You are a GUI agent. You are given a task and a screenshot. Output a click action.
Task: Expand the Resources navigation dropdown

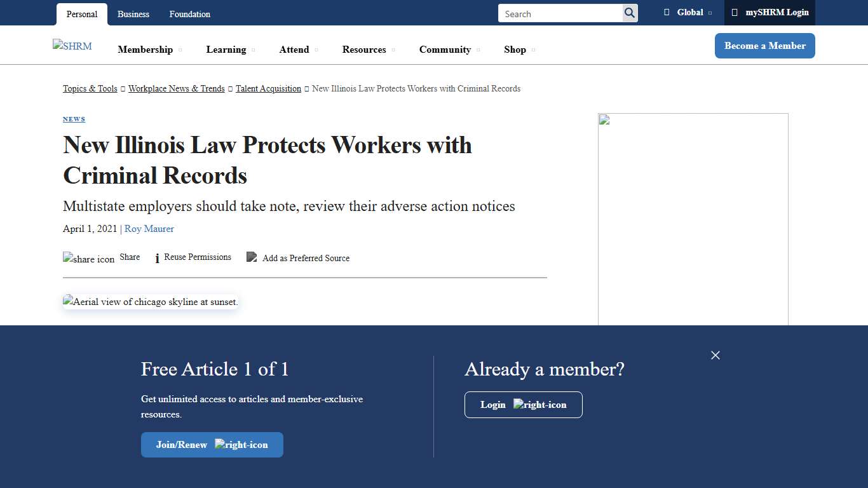click(x=365, y=49)
